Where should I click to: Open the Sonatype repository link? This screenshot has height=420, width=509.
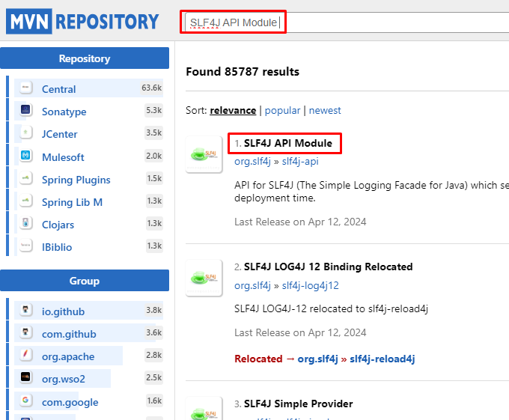64,112
